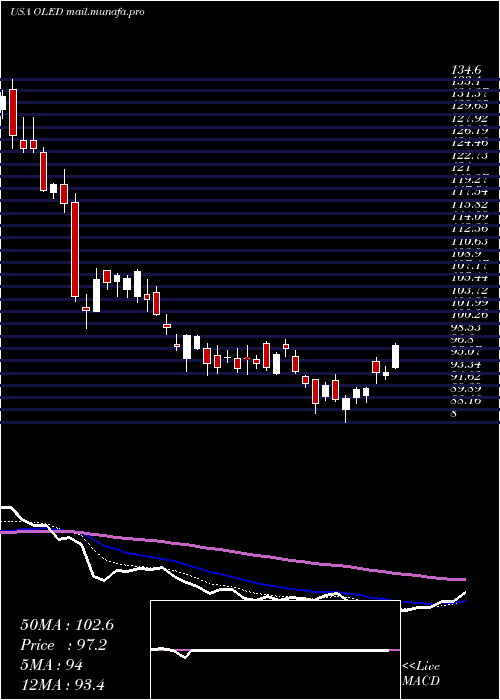Click the 112.36 price axis label

470,229
